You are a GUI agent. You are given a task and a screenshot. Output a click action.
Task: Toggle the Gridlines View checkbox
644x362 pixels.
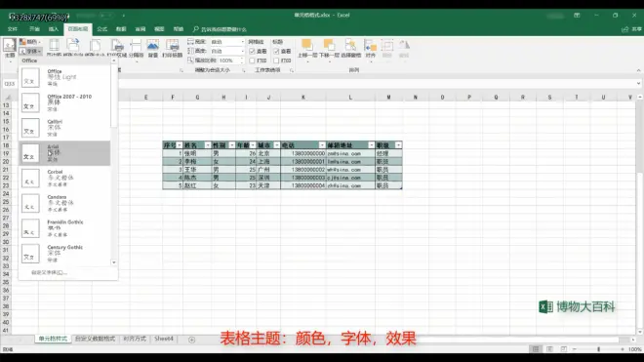tap(252, 51)
